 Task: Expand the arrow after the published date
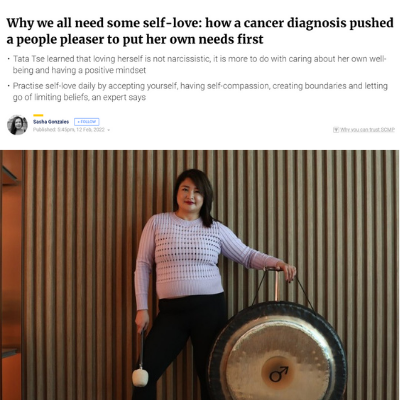pyautogui.click(x=109, y=130)
